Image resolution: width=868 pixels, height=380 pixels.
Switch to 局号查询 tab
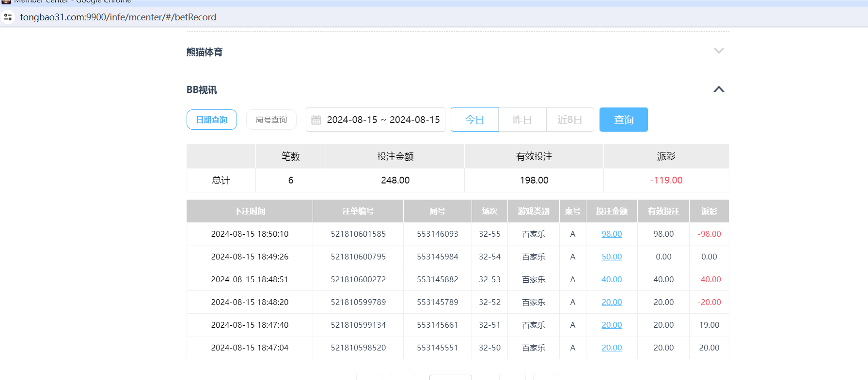pyautogui.click(x=271, y=120)
